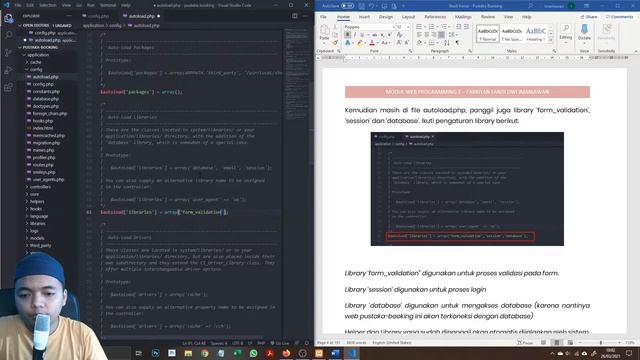Toggle Italic in Word ribbon
Screen dimensions: 640x360
coord(355,35)
